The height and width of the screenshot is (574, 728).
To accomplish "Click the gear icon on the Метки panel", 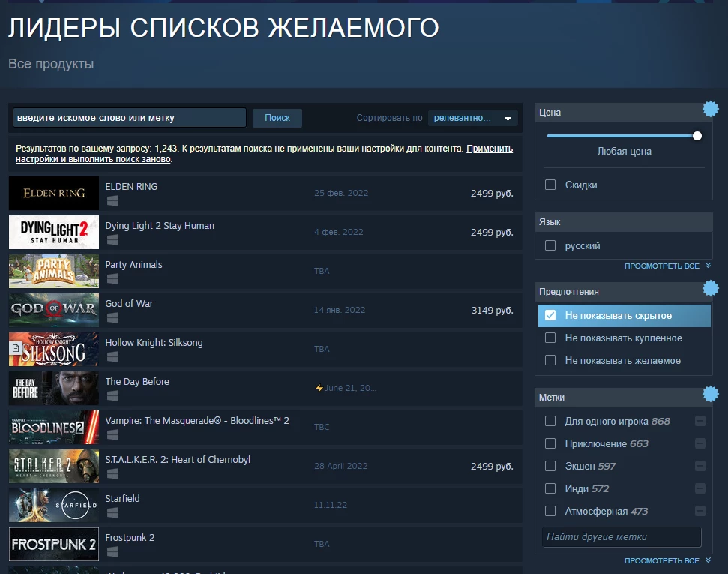I will [710, 394].
